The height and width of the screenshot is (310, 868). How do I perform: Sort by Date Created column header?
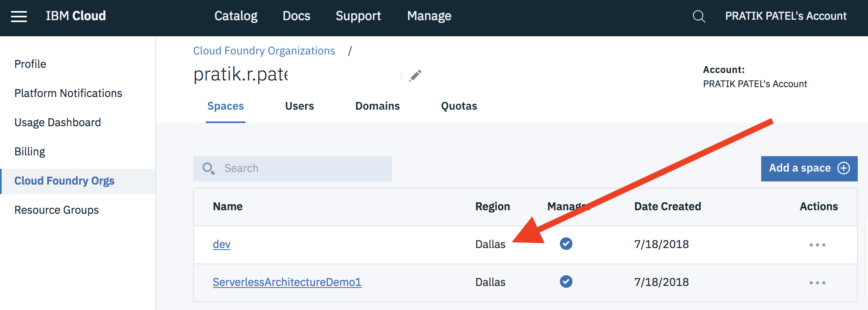point(668,206)
